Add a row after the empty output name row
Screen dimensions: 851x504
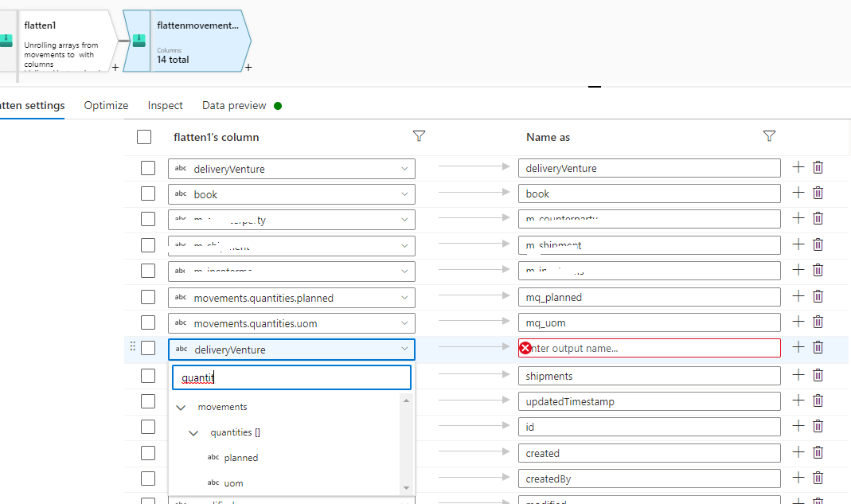(798, 347)
